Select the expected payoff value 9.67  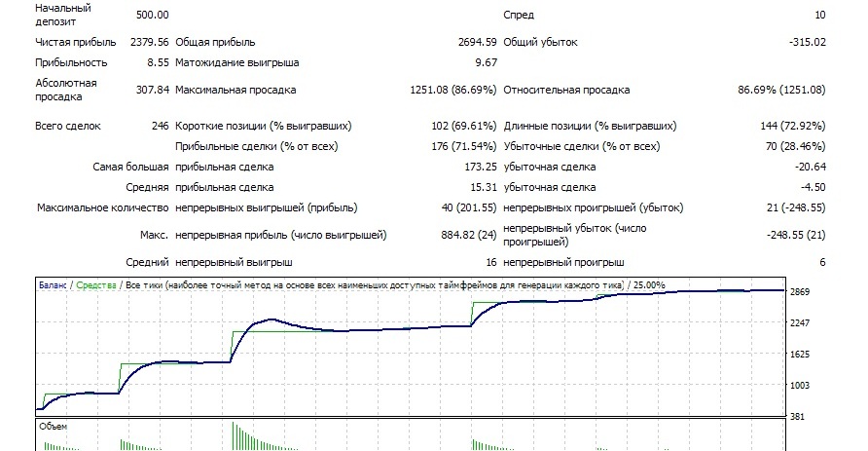[486, 62]
